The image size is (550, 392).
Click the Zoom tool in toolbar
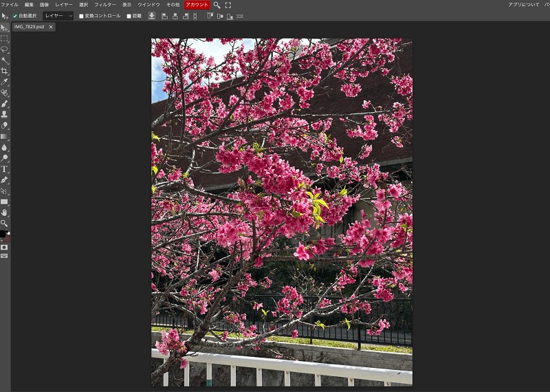tap(4, 224)
